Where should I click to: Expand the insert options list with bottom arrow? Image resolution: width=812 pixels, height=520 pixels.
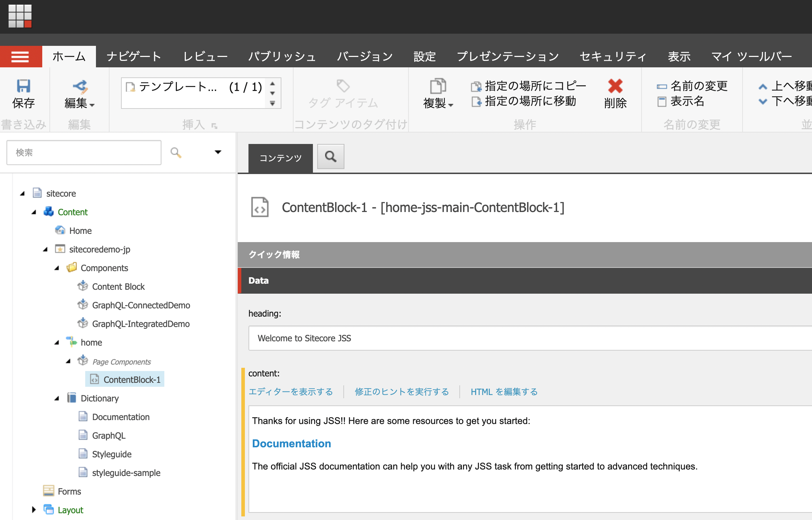pos(272,103)
